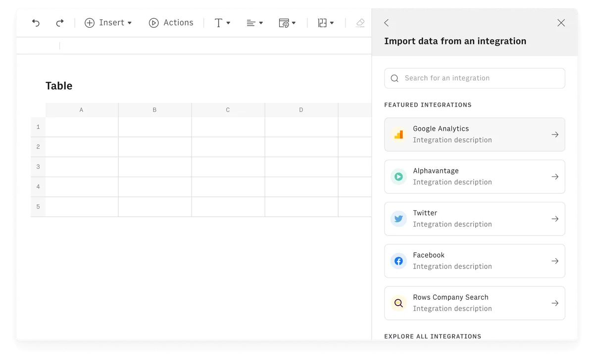Open the Insert dropdown
The height and width of the screenshot is (364, 594).
point(108,22)
